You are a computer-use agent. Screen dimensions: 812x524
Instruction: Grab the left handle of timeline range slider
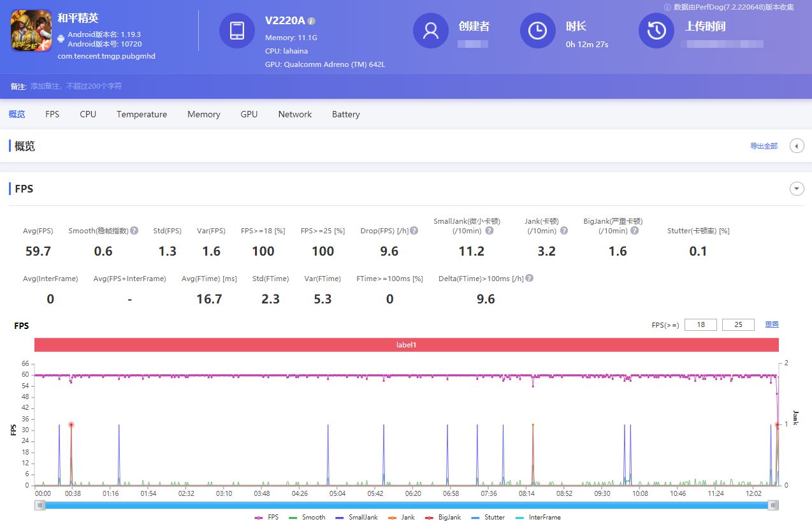[40, 506]
